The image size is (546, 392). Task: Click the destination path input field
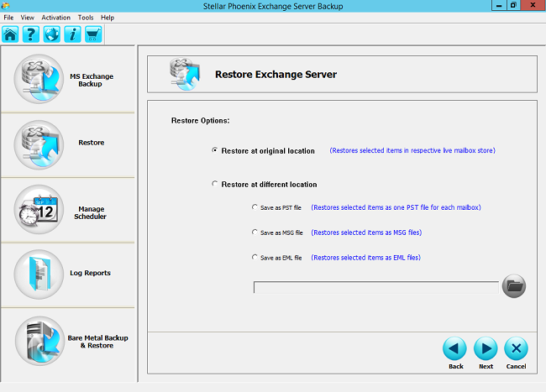point(376,287)
